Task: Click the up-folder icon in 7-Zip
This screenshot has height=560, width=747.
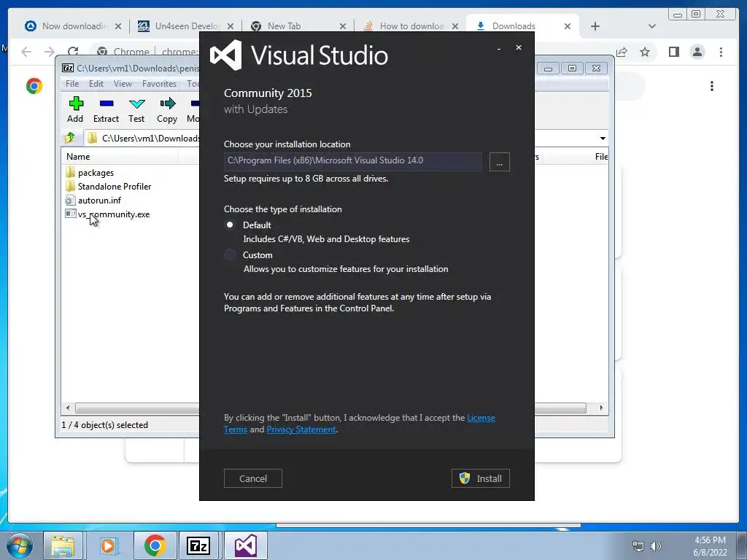Action: point(70,138)
